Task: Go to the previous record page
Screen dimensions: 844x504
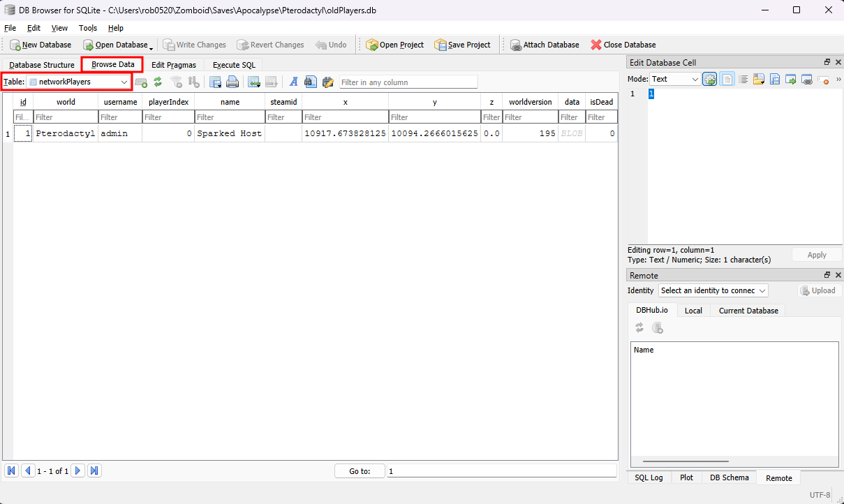Action: coord(28,470)
